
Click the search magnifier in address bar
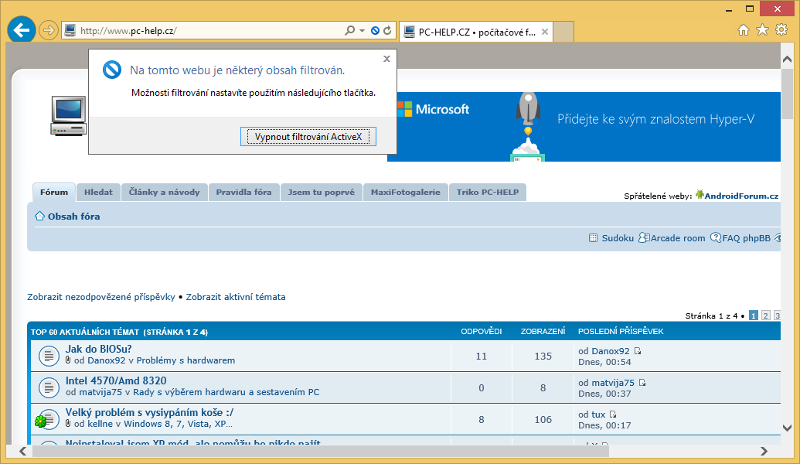coord(350,31)
